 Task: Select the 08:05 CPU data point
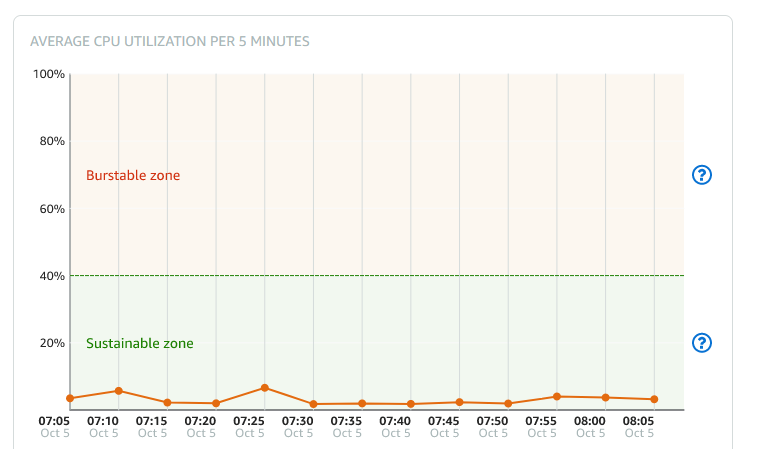tap(654, 399)
